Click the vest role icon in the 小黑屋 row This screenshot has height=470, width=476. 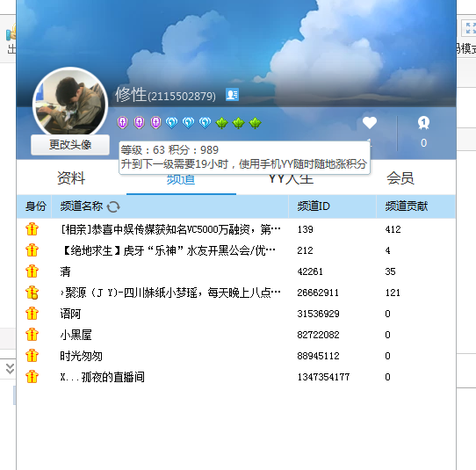click(32, 335)
